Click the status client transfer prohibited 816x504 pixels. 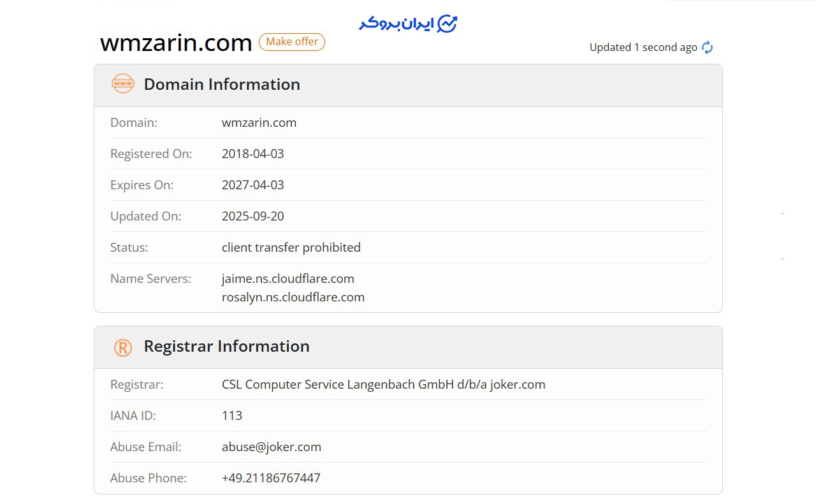(291, 247)
